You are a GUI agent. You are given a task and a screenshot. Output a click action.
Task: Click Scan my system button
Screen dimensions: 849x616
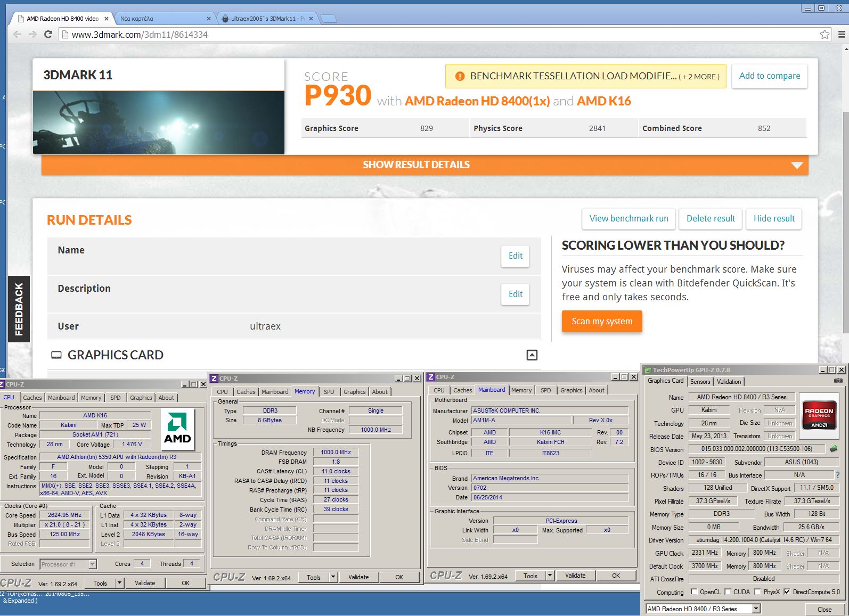(602, 322)
